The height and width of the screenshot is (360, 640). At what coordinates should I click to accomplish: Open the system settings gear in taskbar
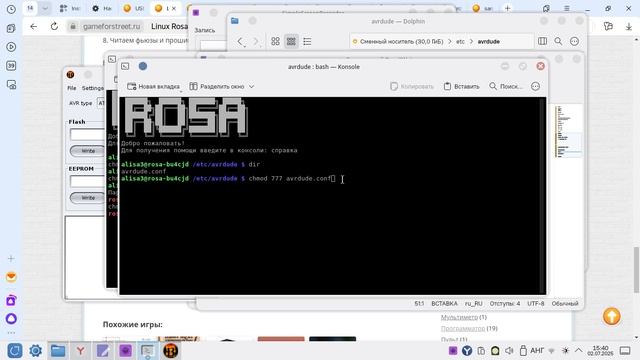click(36, 351)
